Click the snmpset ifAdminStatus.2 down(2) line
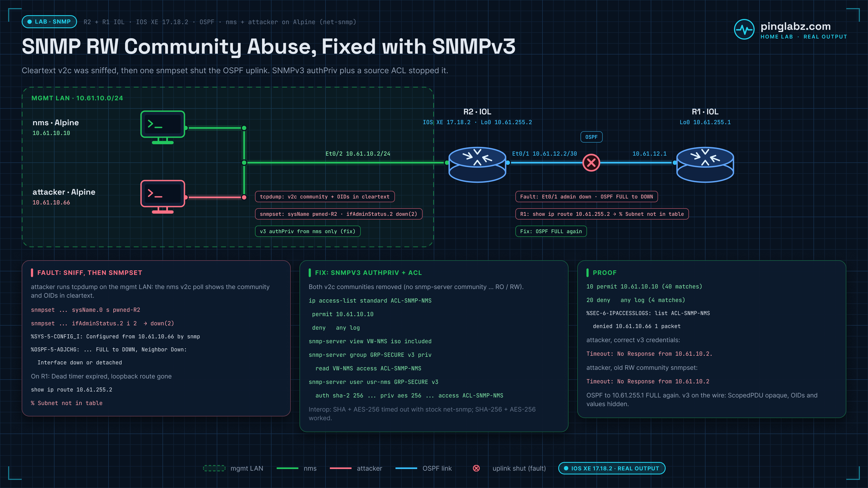The image size is (868, 488). (103, 323)
